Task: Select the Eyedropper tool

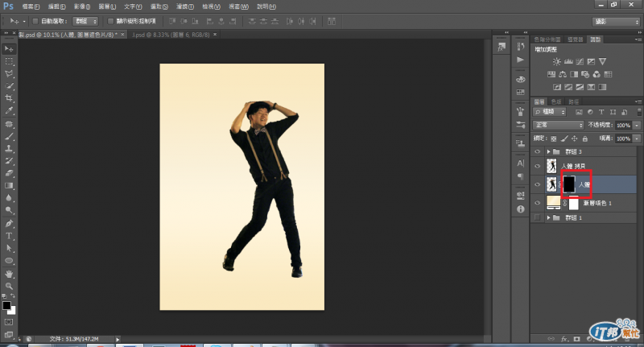Action: 9,109
